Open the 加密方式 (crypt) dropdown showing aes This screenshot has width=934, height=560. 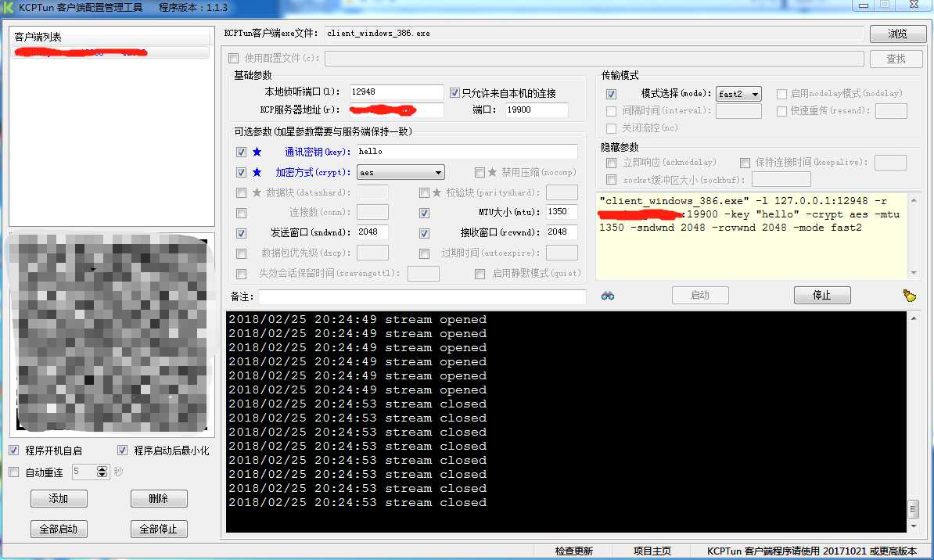pos(401,172)
